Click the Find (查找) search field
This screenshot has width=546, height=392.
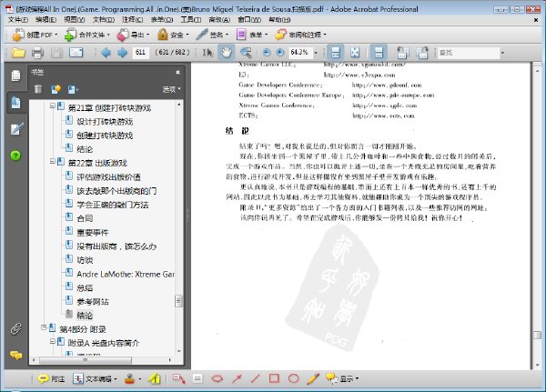pyautogui.click(x=468, y=53)
